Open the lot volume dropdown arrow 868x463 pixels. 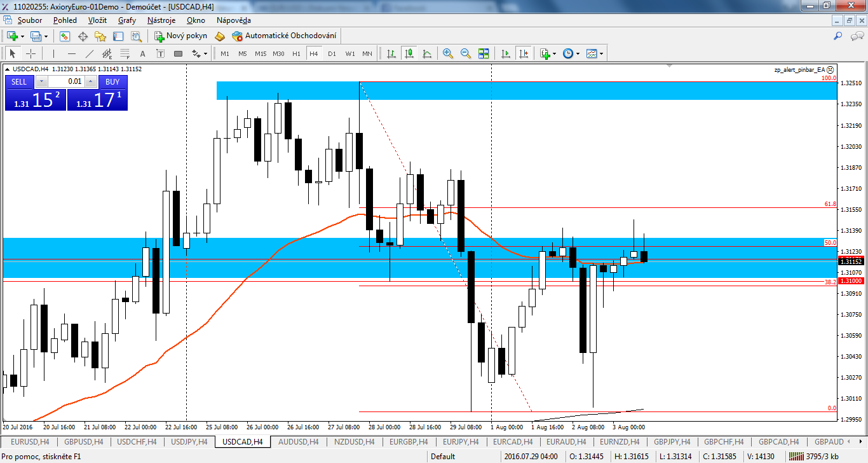41,81
